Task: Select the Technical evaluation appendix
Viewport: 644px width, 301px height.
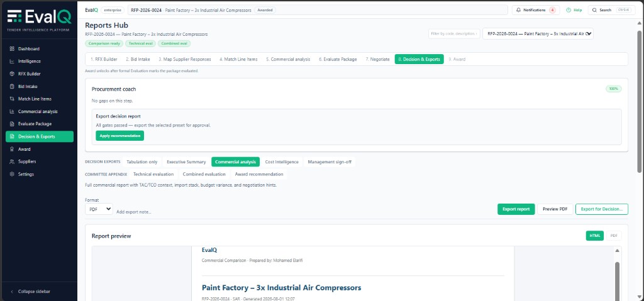Action: (x=153, y=174)
